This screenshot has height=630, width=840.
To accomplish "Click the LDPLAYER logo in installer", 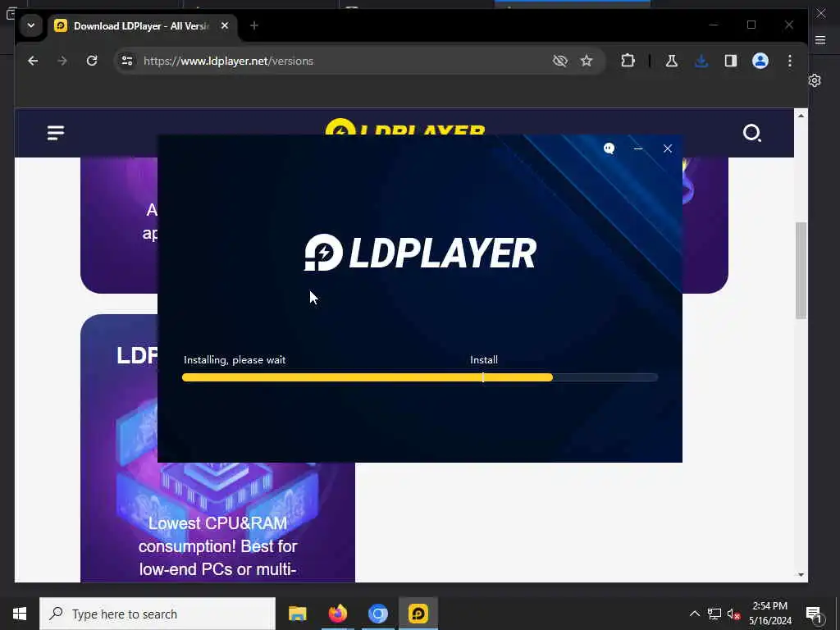I will click(421, 253).
